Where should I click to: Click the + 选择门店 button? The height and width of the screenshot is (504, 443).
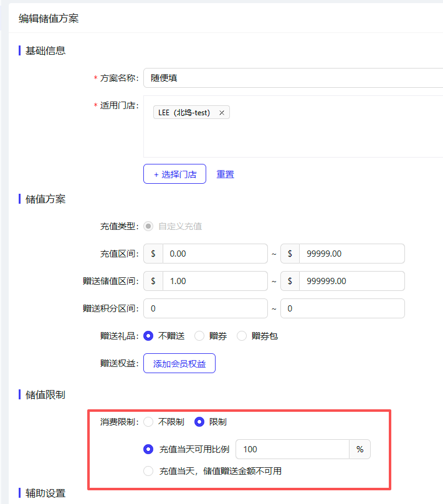coord(174,174)
